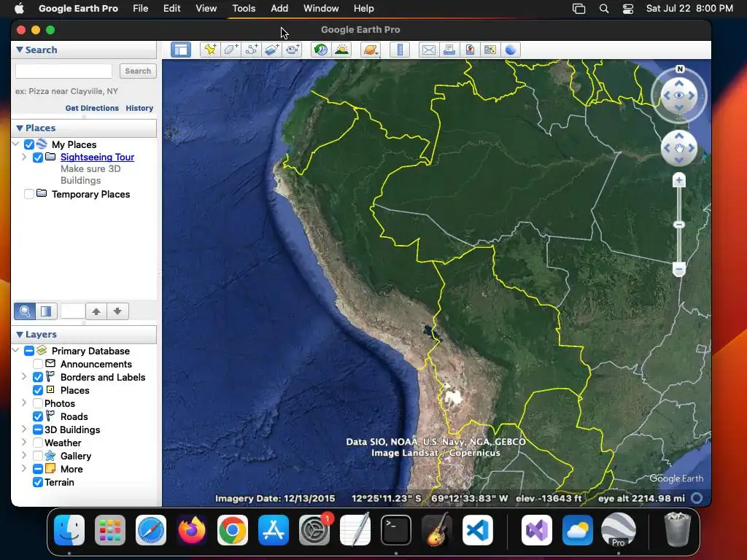Open the Tools menu
The image size is (747, 560).
click(244, 9)
